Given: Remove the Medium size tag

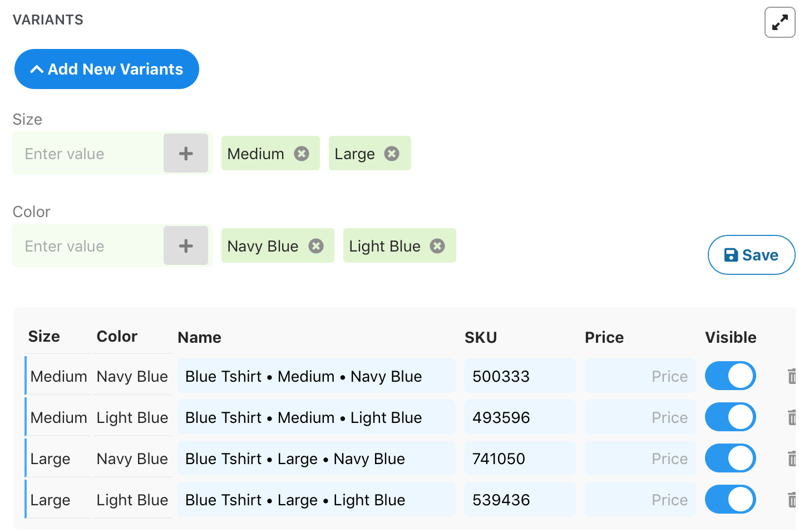Looking at the screenshot, I should click(x=302, y=154).
